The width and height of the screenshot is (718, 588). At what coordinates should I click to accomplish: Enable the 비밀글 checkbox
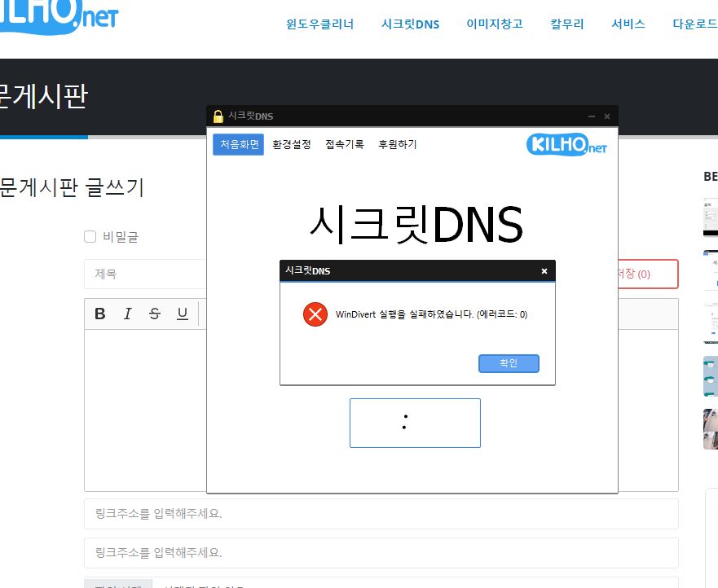pos(90,237)
